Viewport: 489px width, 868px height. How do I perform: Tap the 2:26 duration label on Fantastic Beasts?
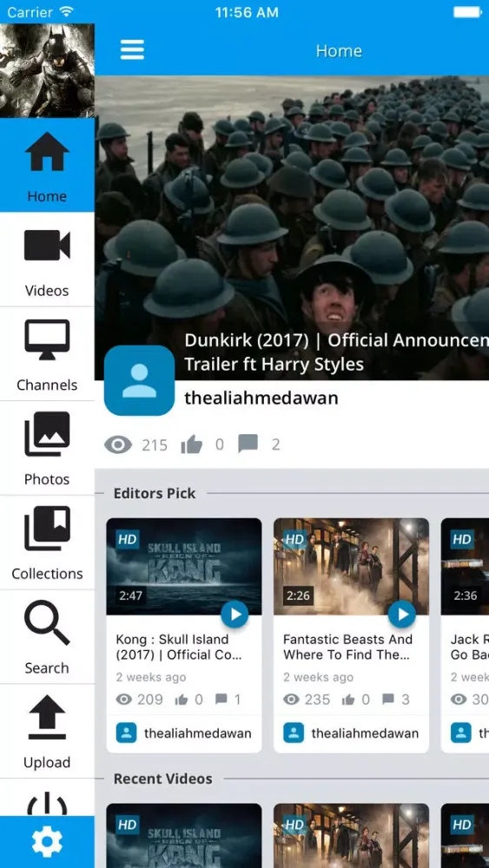click(x=298, y=595)
